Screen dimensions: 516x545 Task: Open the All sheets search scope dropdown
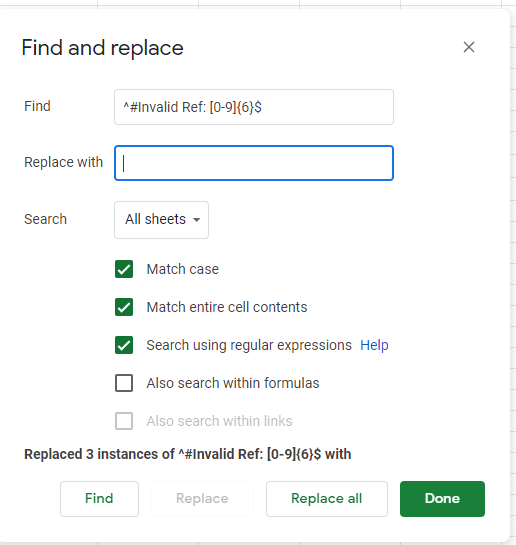(162, 220)
